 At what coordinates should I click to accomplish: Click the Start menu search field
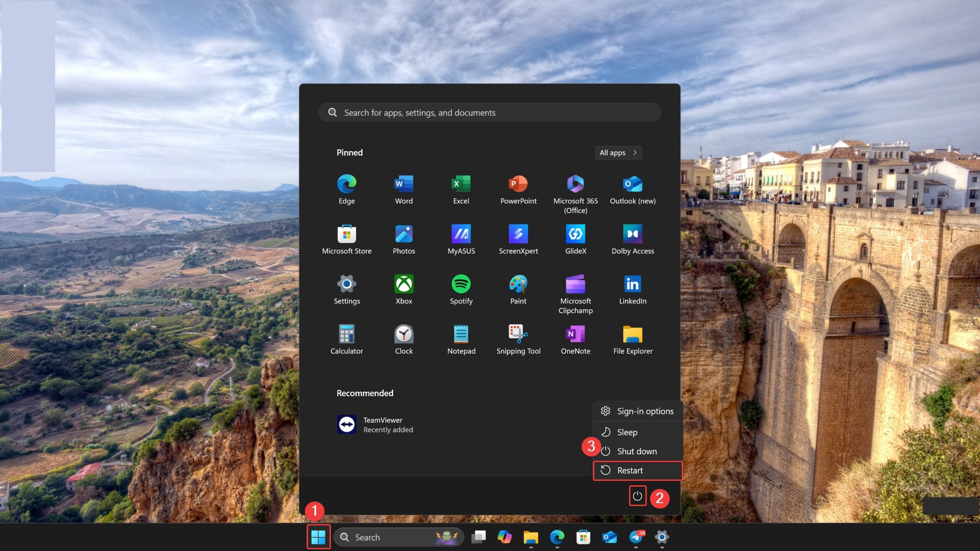(490, 112)
